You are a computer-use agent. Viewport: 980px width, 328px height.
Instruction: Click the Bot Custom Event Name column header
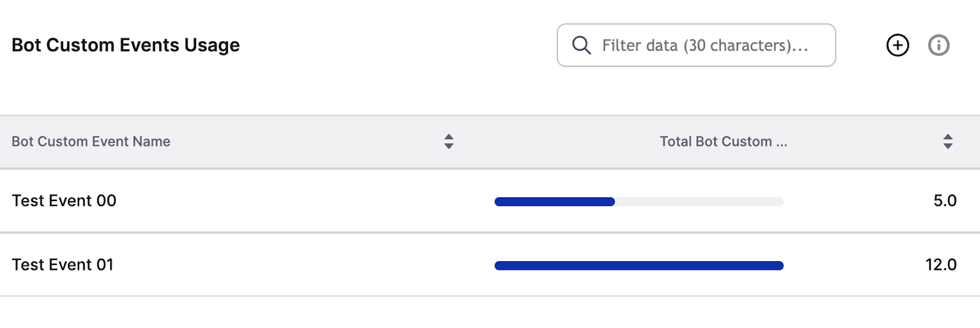pyautogui.click(x=91, y=142)
